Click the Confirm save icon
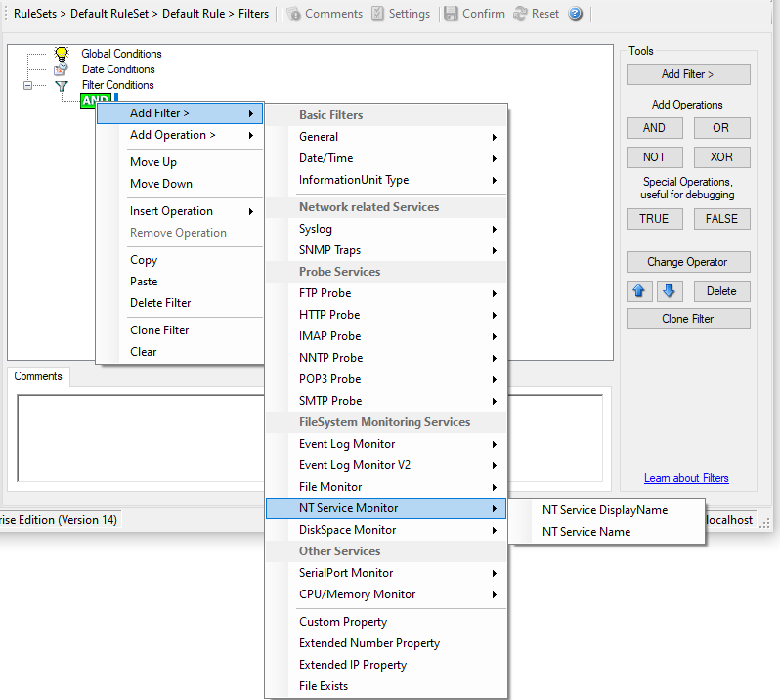This screenshot has width=780, height=700. [x=451, y=14]
